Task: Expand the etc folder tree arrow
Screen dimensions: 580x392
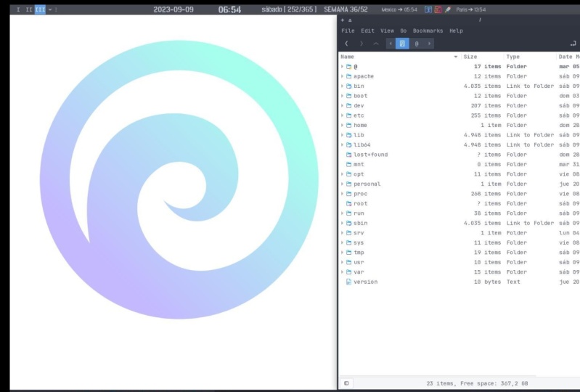Action: (342, 115)
